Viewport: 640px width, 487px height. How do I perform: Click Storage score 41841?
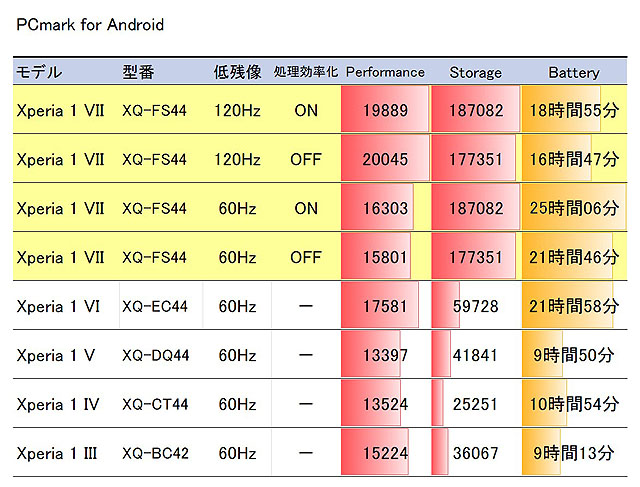click(476, 355)
